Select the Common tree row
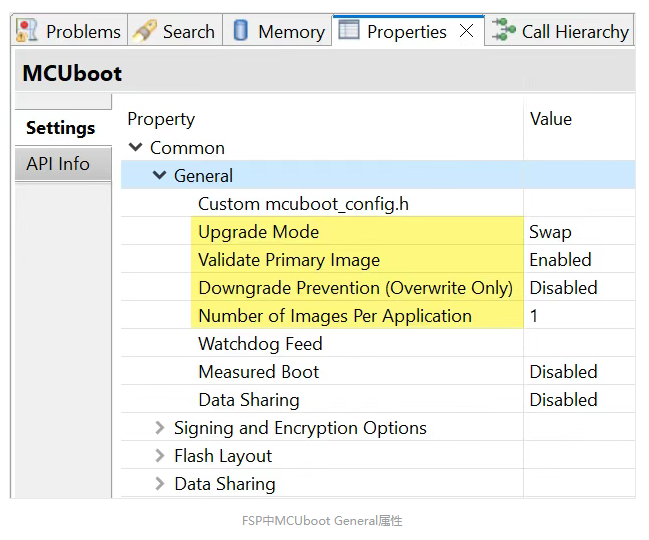The image size is (649, 540). tap(378, 147)
